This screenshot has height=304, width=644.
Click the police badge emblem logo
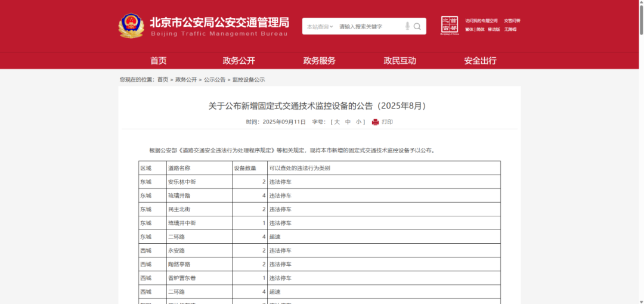pyautogui.click(x=131, y=26)
